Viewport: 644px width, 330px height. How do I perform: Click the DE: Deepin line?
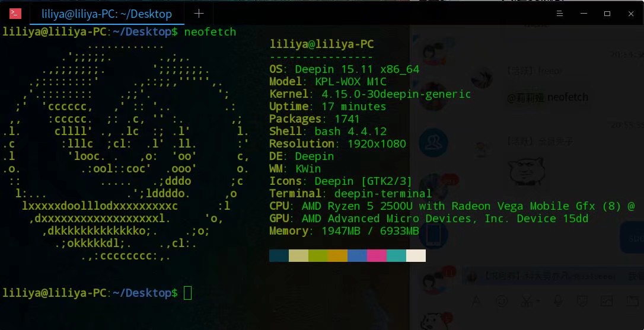pos(301,156)
